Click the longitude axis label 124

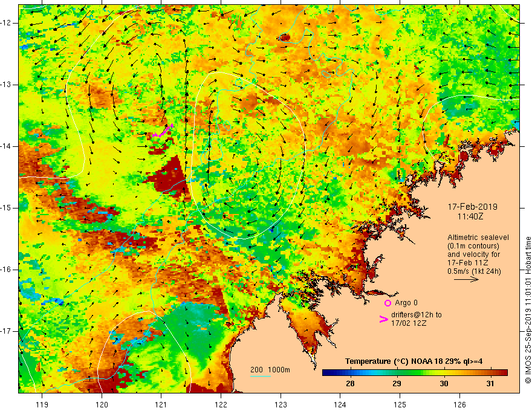[x=340, y=405]
